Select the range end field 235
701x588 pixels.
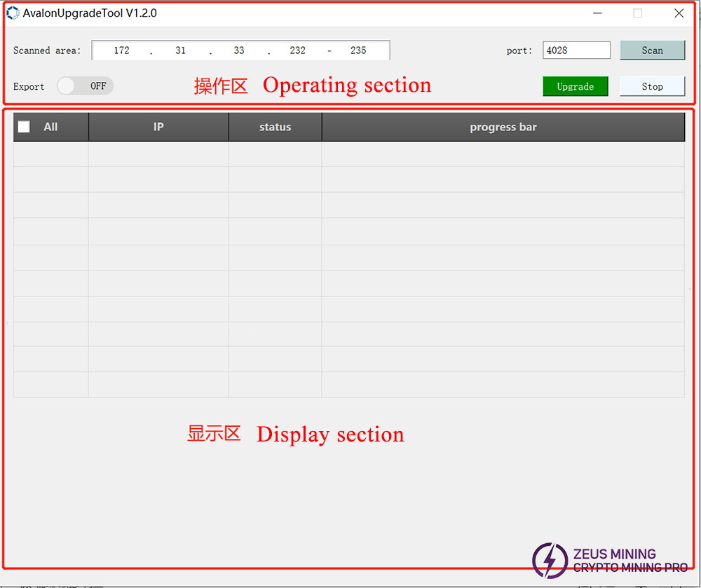358,50
